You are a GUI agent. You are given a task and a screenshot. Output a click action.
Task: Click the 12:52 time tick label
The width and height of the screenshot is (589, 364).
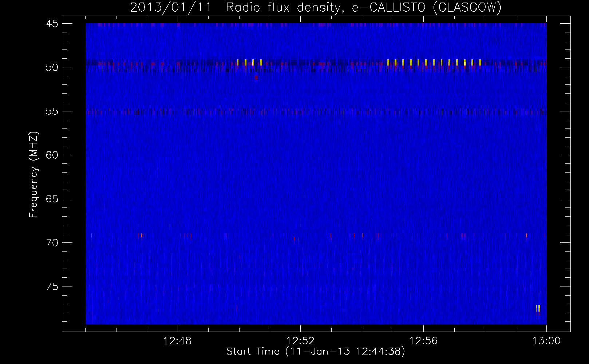point(300,341)
